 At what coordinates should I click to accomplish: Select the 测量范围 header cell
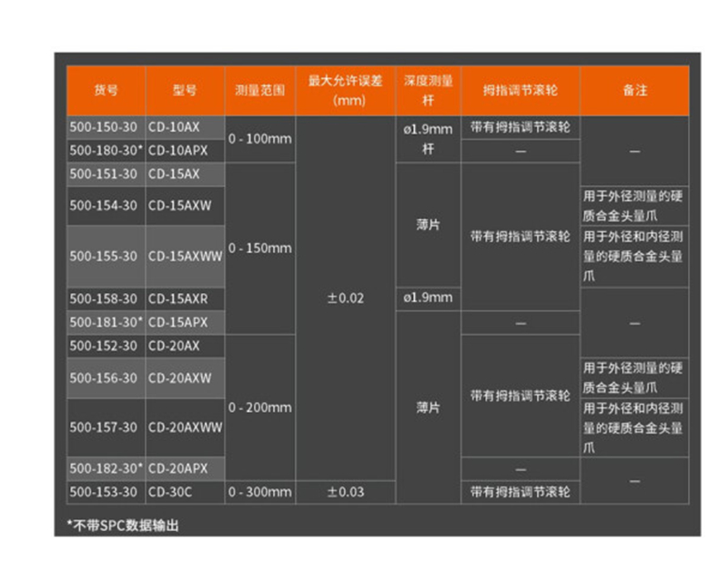(x=259, y=91)
